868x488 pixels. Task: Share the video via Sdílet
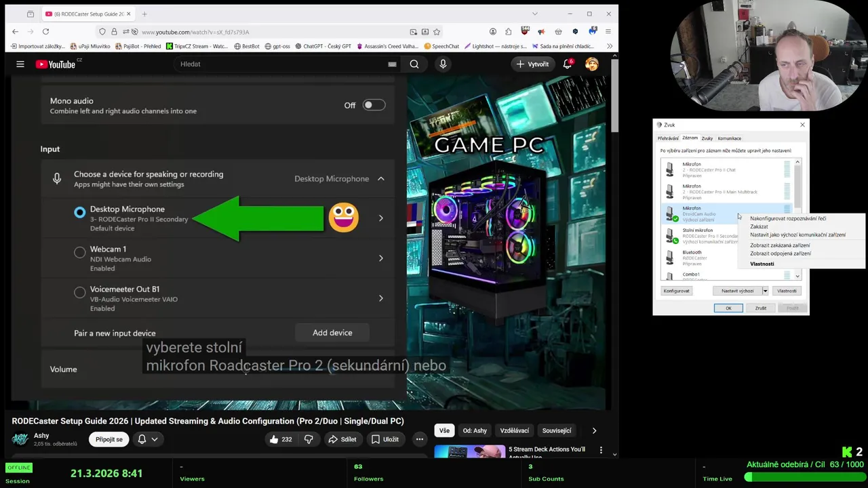tap(342, 439)
